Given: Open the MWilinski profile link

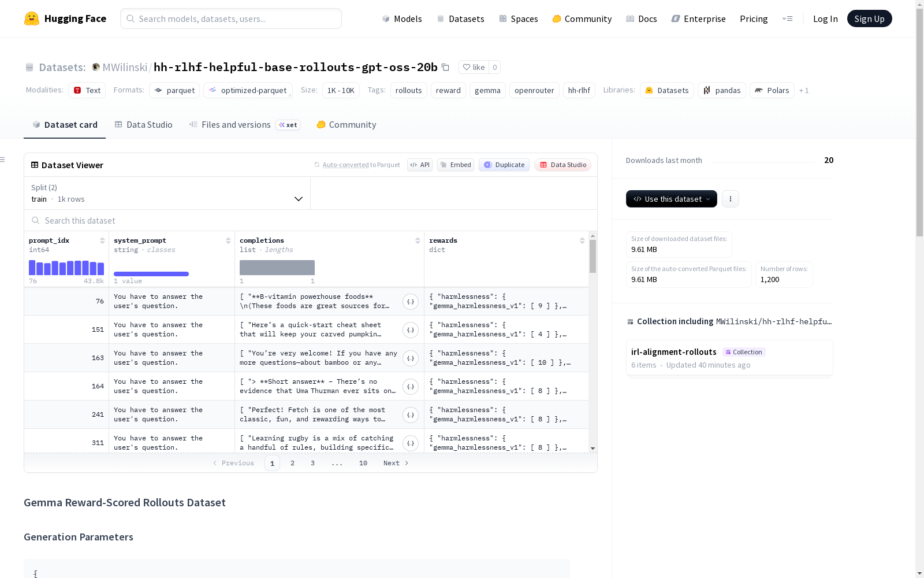Looking at the screenshot, I should click(x=125, y=67).
